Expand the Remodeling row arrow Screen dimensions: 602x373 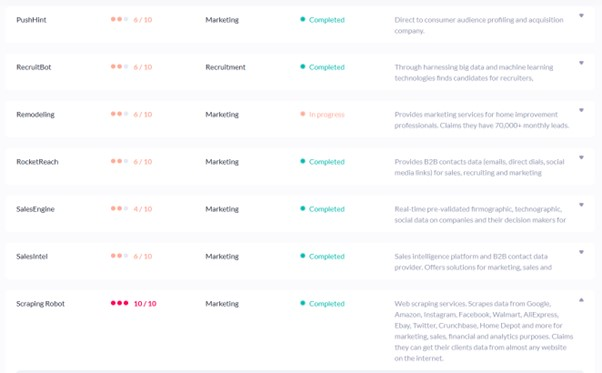pyautogui.click(x=581, y=110)
